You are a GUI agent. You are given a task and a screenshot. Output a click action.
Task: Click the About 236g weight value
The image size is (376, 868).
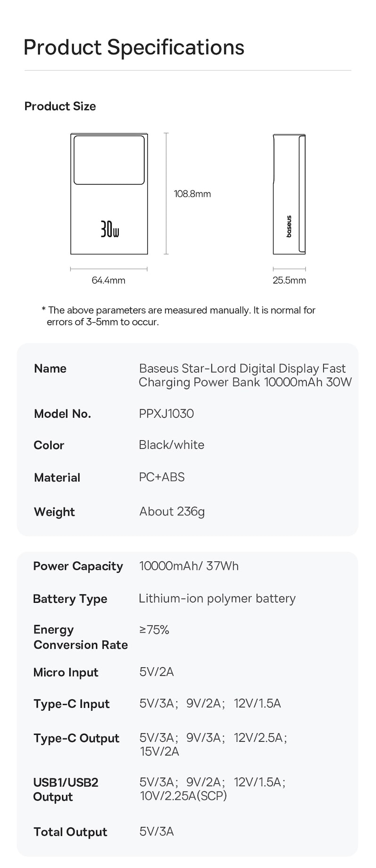click(x=172, y=511)
